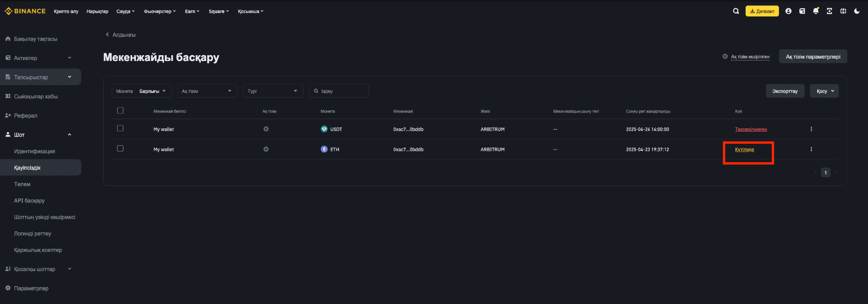The image size is (868, 304).
Task: Click the Күтілуде status link
Action: pyautogui.click(x=744, y=150)
